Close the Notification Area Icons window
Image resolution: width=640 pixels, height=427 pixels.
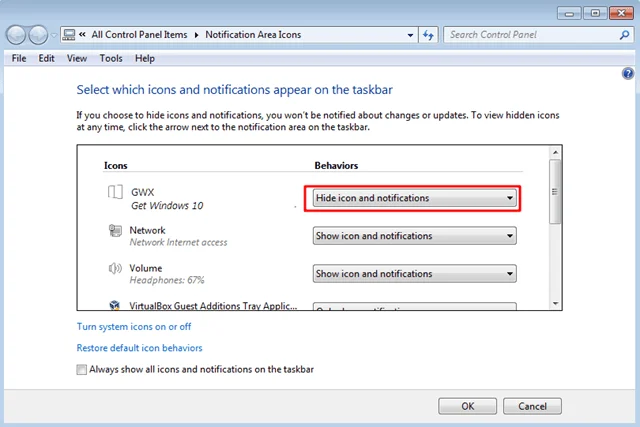coord(621,13)
